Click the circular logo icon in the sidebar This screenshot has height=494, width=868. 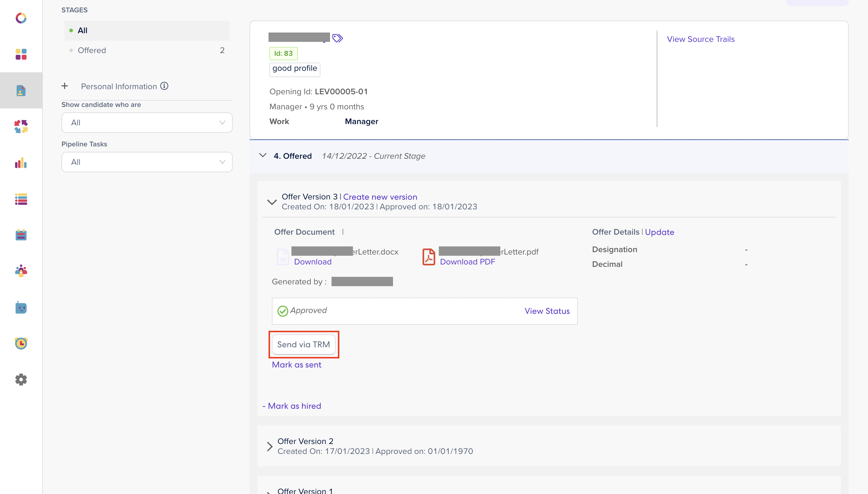[x=21, y=18]
